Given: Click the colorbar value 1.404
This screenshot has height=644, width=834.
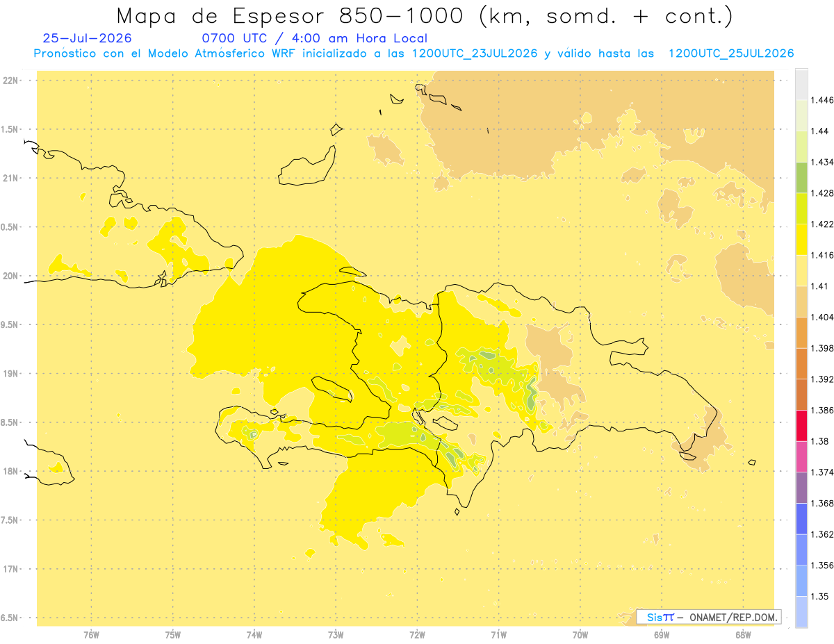Looking at the screenshot, I should (821, 317).
